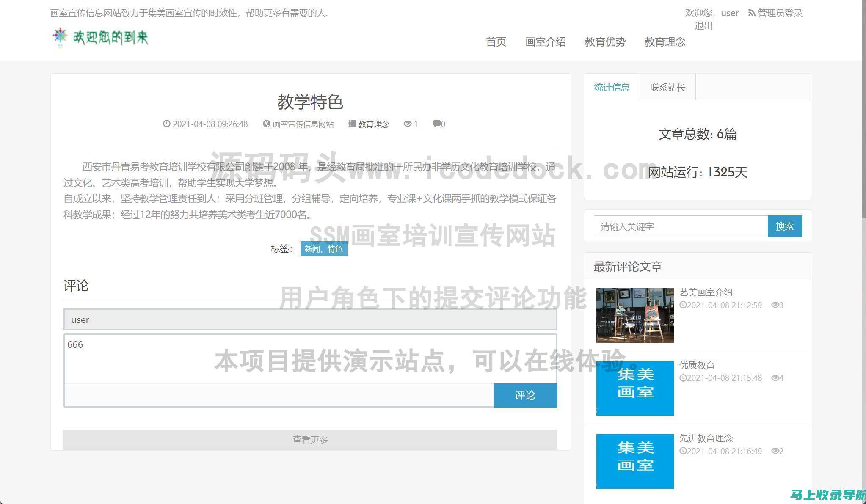Click the 文章总数: 6篇 statistic
Screen dimensions: 866x504
click(x=698, y=134)
